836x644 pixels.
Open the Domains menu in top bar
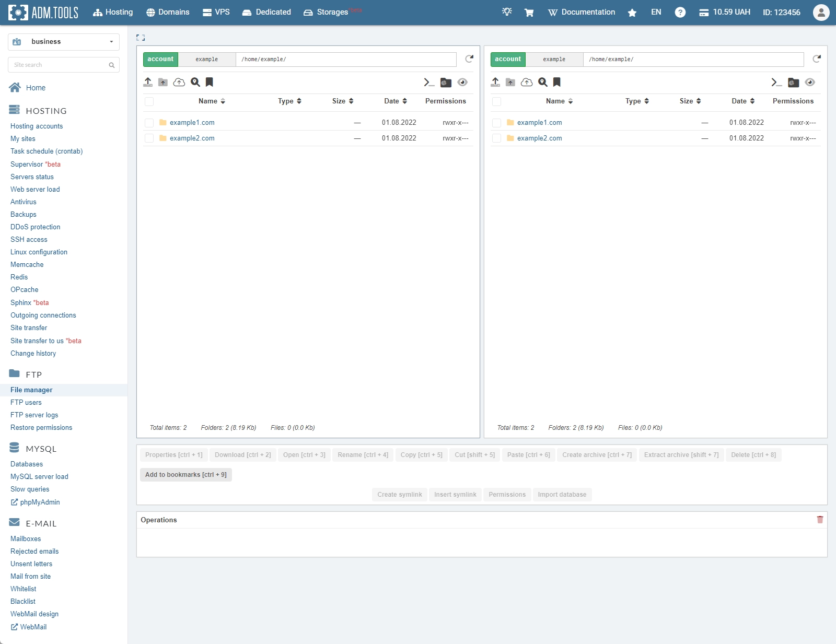[x=168, y=13]
